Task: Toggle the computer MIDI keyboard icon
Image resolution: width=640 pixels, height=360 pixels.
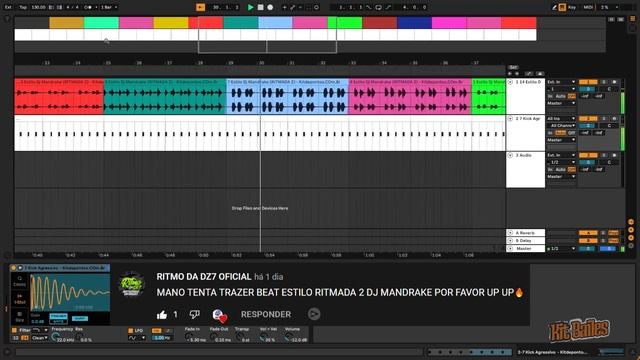Action: [562, 7]
